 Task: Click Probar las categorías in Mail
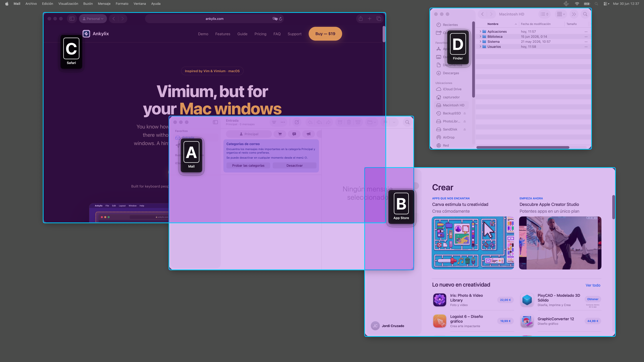click(248, 166)
